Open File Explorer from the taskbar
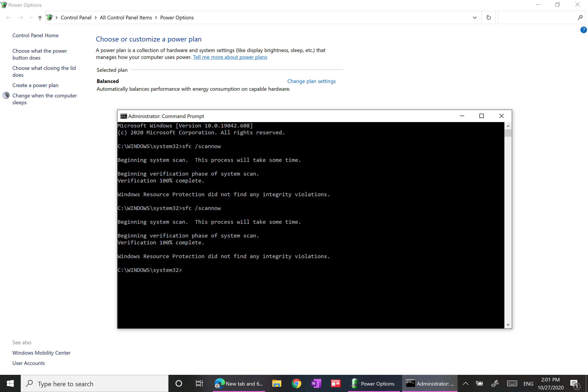Screen dimensions: 588x392 (x=277, y=383)
